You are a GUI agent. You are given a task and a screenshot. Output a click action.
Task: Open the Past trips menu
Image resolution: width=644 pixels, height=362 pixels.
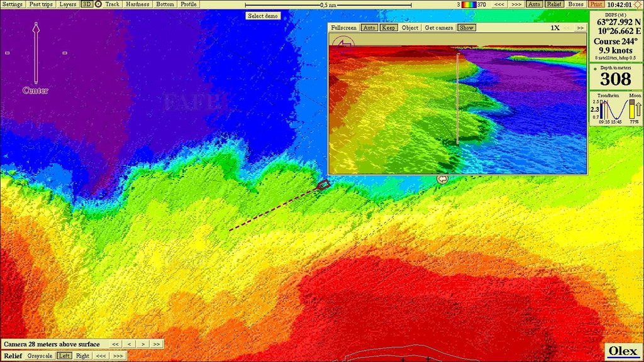41,4
